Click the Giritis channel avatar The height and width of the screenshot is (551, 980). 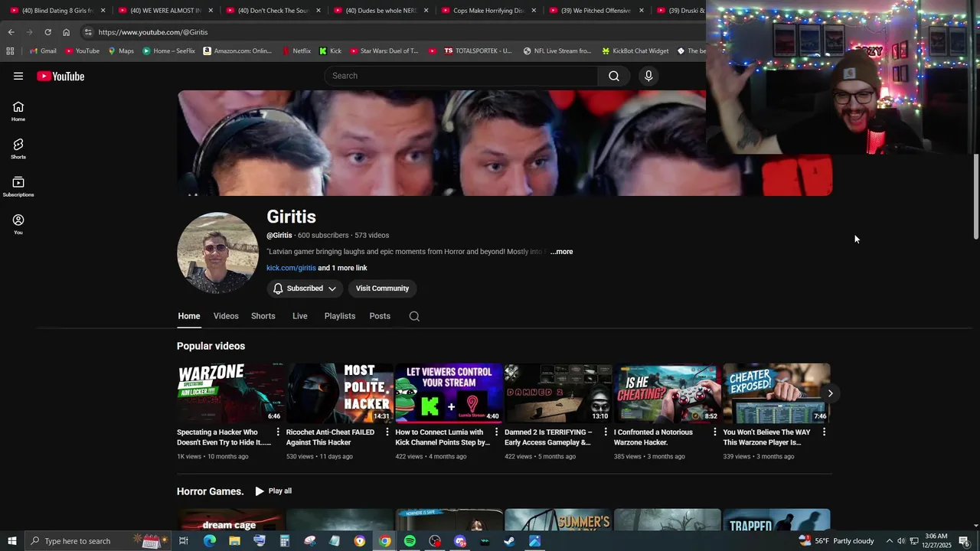[x=217, y=253]
